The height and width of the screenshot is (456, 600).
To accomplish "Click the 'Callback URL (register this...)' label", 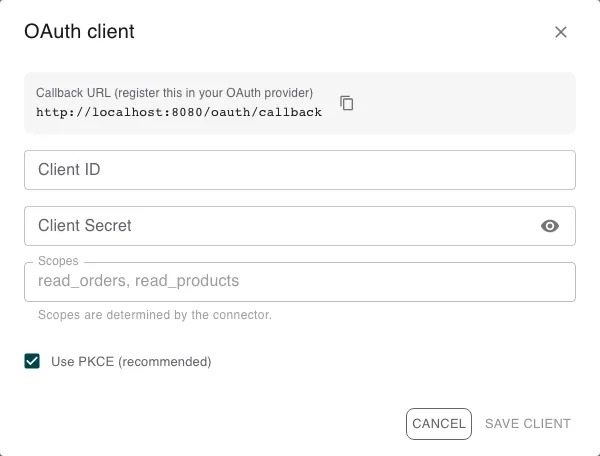I will click(174, 93).
